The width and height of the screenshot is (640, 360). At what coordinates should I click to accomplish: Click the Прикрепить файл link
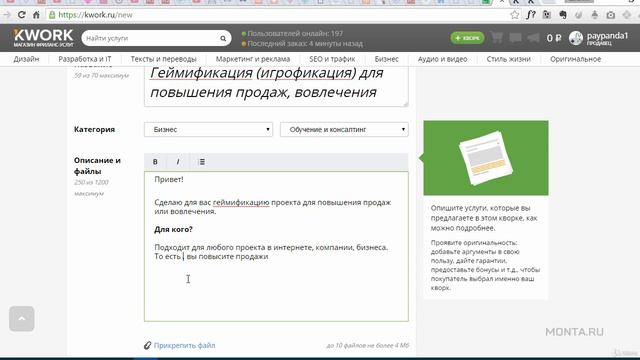(x=184, y=345)
